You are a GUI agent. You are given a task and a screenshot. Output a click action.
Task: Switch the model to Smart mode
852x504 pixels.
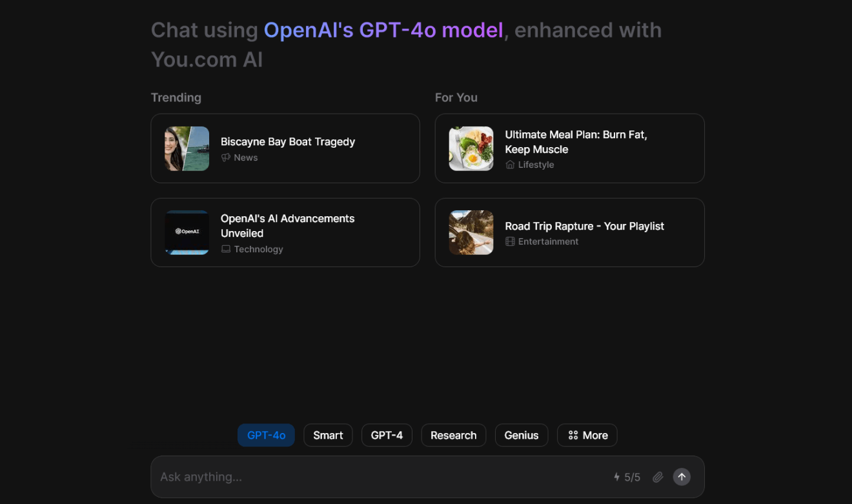(328, 435)
